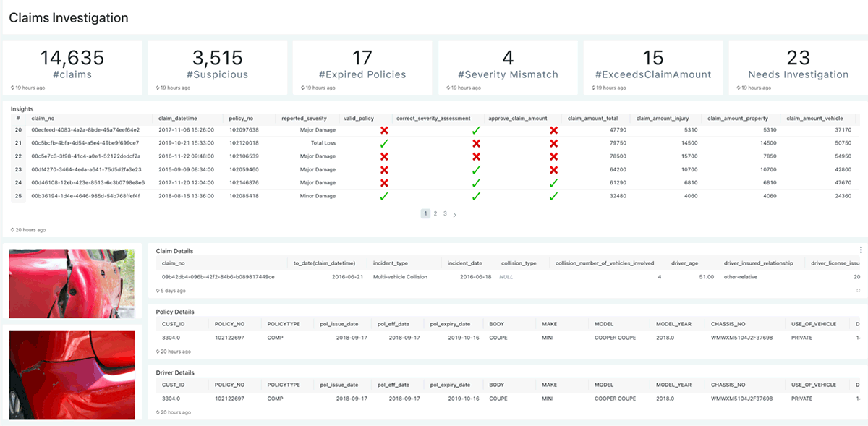This screenshot has height=426, width=868.
Task: Click the refresh clock icon under #claims
Action: [13, 88]
